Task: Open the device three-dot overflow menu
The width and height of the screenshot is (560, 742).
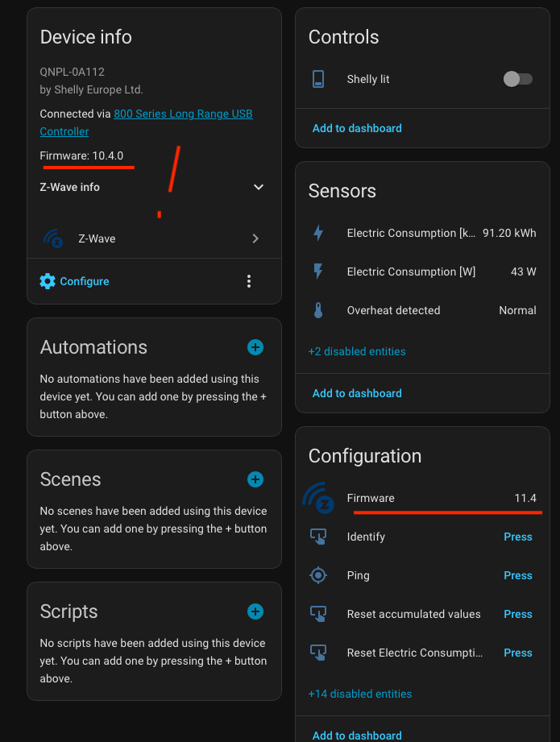Action: point(249,281)
